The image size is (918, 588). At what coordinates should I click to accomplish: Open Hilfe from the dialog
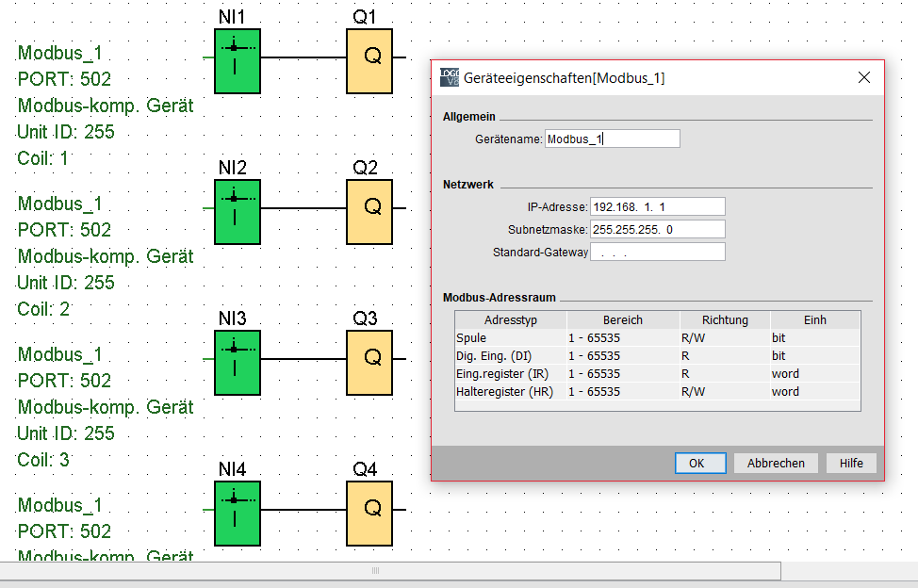pos(851,463)
